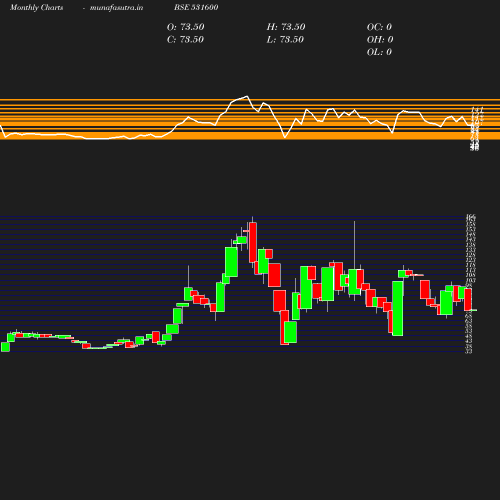500x500 pixels.
Task: Open the munafasutra.in site label
Action: pyautogui.click(x=116, y=8)
